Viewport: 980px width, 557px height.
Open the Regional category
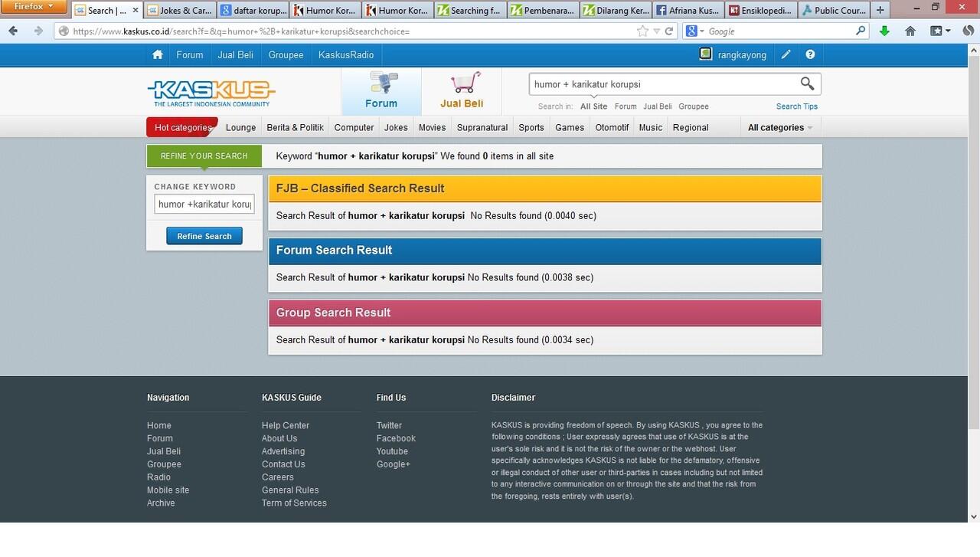691,127
